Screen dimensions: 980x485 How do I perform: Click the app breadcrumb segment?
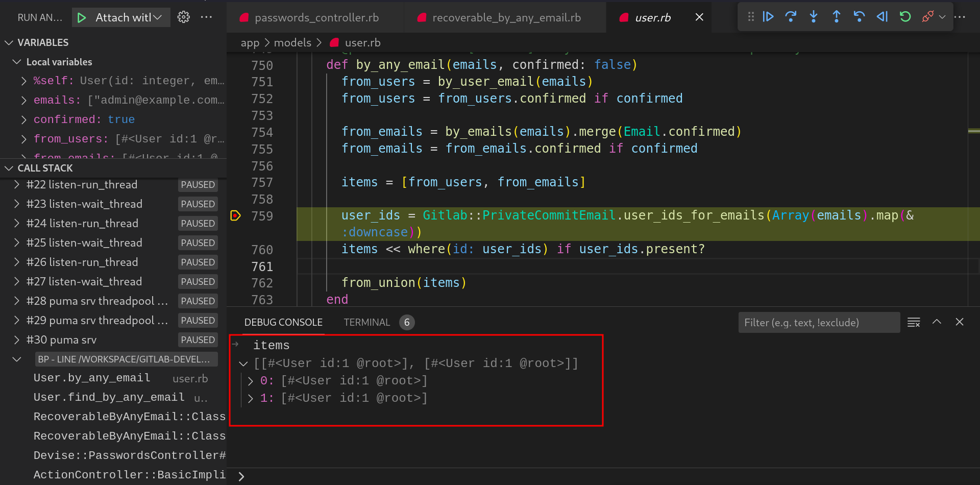250,43
